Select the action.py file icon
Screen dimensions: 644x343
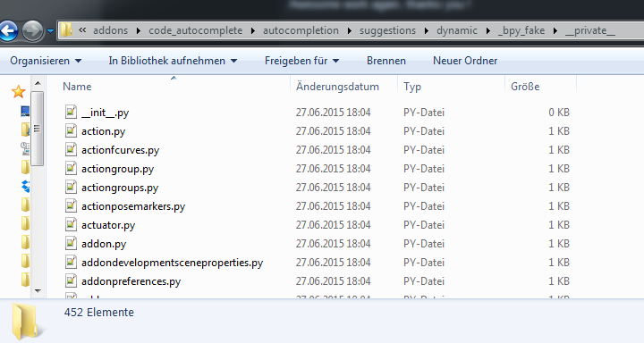(x=71, y=131)
